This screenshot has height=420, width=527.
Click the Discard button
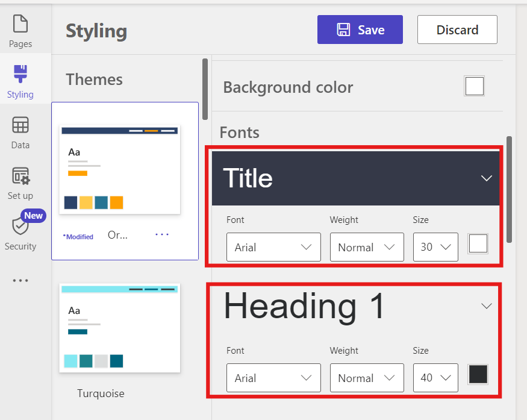pos(457,30)
